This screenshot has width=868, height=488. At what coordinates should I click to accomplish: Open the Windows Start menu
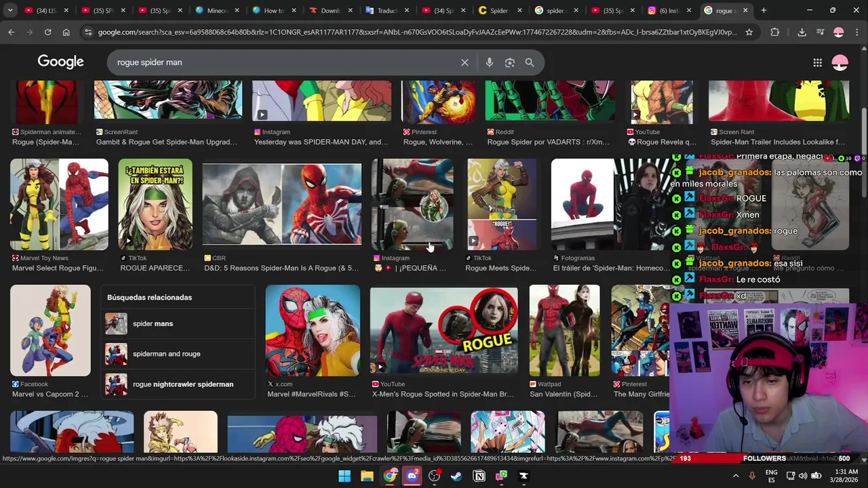tap(344, 476)
